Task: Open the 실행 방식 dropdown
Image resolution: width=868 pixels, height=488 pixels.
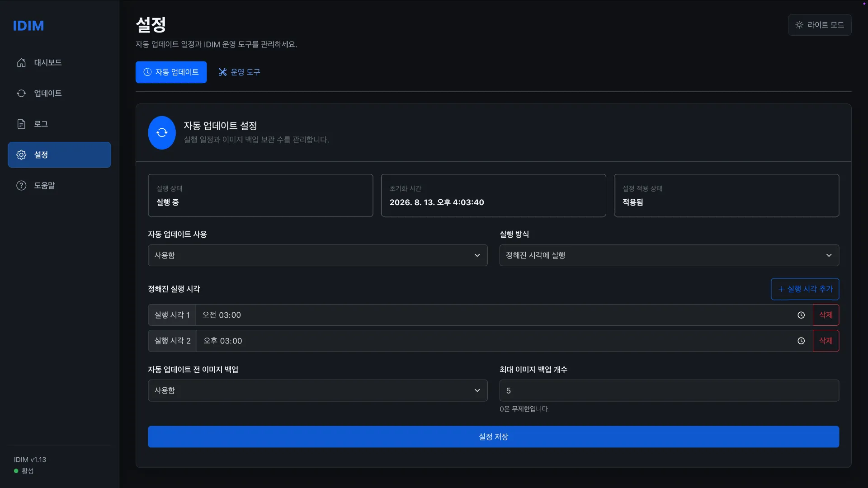Action: 669,256
